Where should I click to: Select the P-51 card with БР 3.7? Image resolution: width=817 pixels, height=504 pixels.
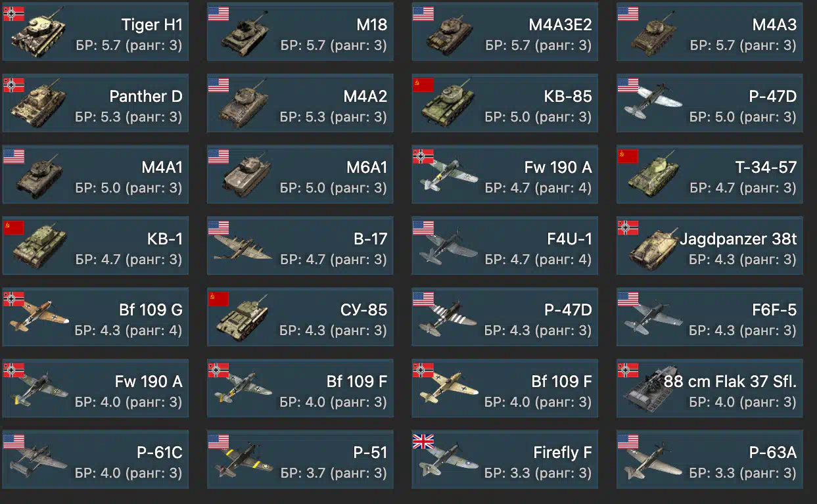coord(300,459)
